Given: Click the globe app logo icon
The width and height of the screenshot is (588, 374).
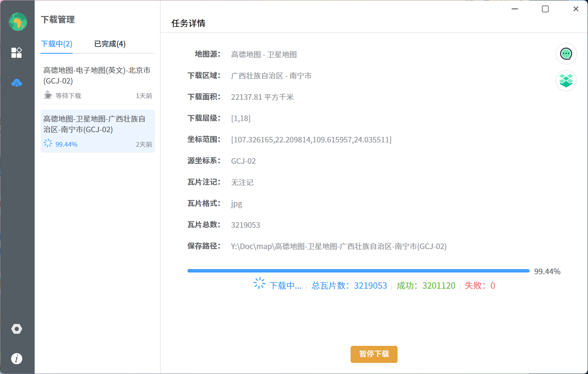Looking at the screenshot, I should tap(18, 21).
